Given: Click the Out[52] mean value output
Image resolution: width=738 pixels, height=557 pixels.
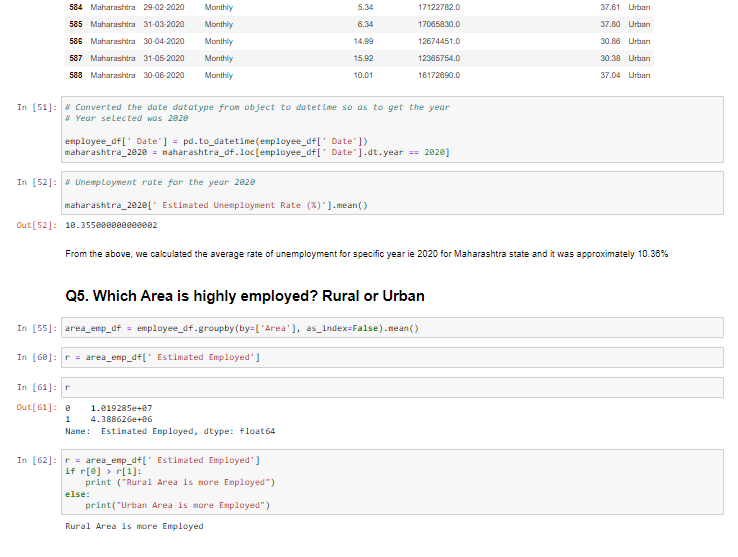Looking at the screenshot, I should click(x=111, y=225).
